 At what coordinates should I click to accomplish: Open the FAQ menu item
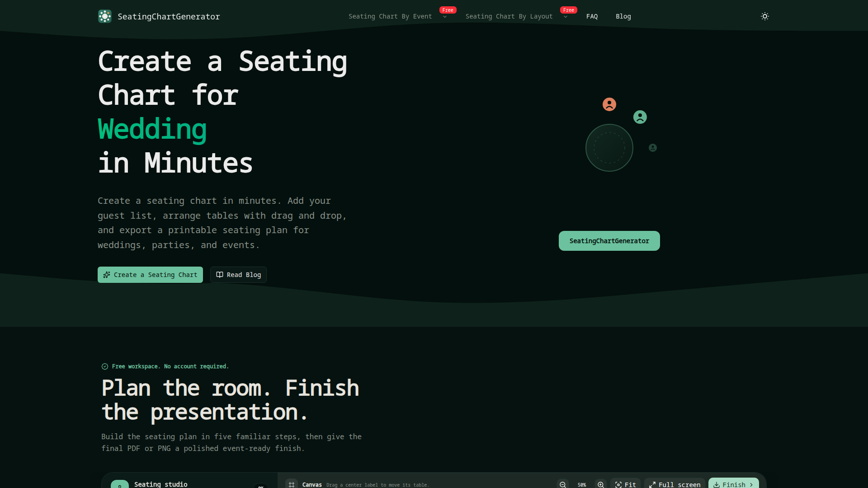592,16
